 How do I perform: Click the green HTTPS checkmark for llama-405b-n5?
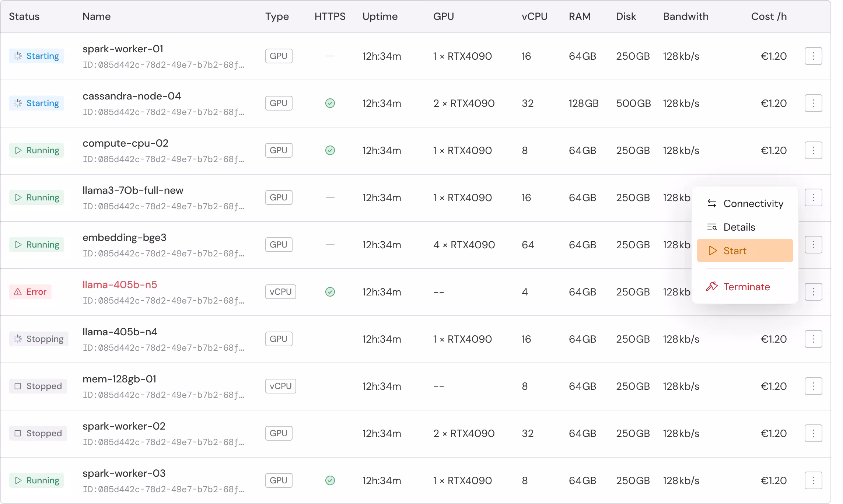[x=330, y=292]
